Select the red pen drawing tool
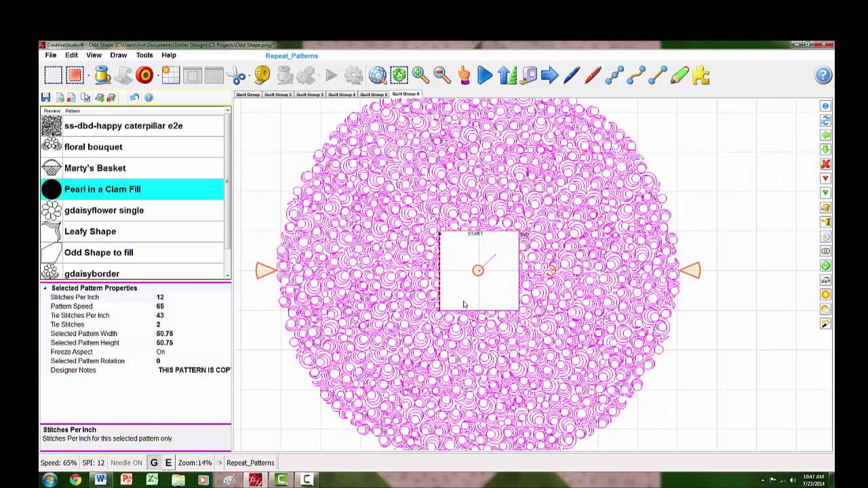This screenshot has width=868, height=488. pos(593,75)
